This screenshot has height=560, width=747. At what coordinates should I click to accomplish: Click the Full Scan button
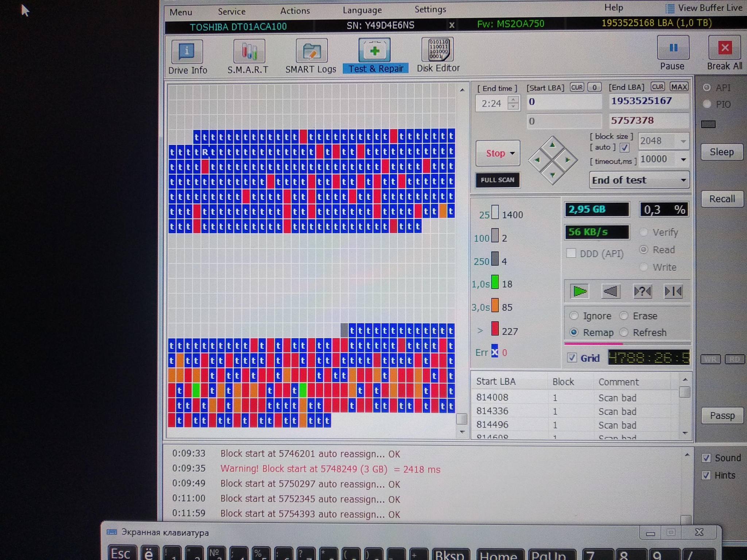tap(496, 180)
